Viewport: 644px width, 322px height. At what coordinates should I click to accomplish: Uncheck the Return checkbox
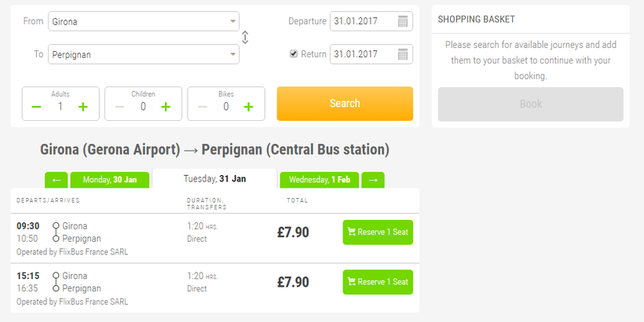[293, 54]
